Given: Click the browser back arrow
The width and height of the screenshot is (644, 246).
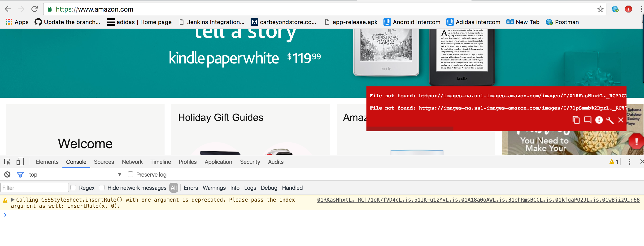Looking at the screenshot, I should coord(8,9).
